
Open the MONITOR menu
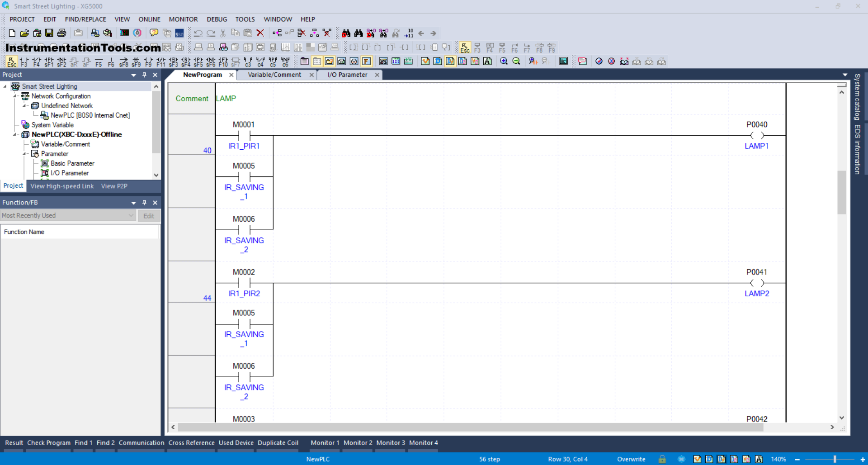pos(183,19)
